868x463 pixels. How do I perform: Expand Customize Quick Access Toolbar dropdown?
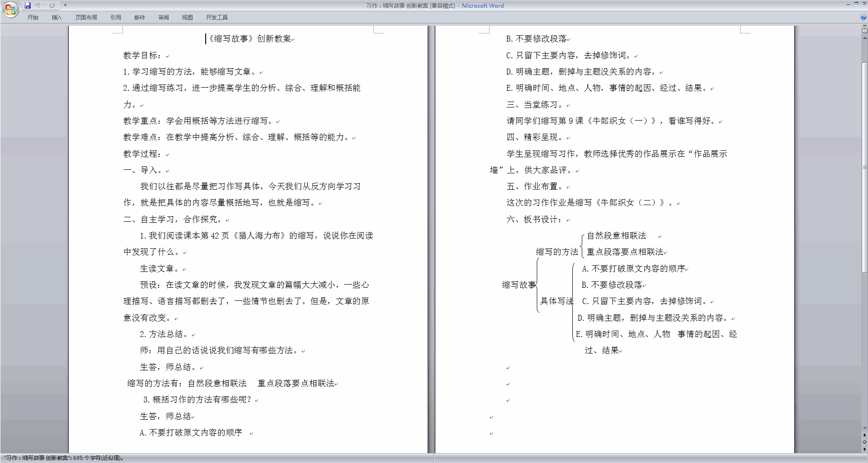[x=65, y=5]
